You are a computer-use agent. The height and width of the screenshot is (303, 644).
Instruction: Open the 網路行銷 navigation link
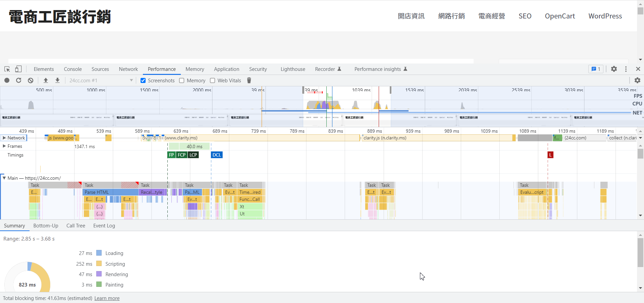451,16
